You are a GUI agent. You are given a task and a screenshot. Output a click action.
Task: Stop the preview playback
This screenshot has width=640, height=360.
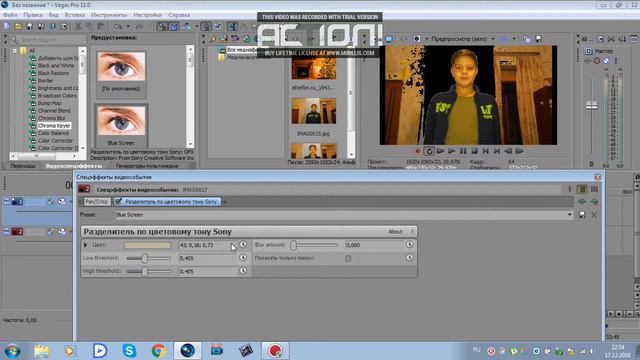pyautogui.click(x=474, y=151)
